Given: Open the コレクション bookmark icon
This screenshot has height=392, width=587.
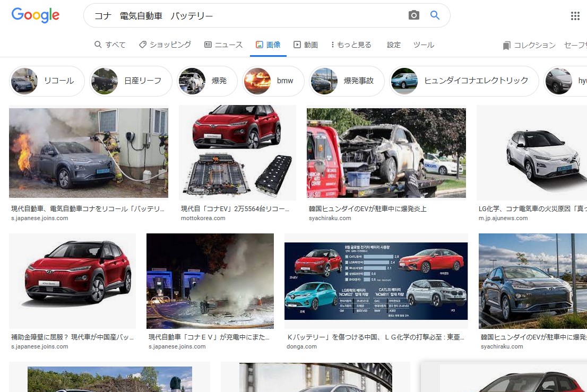Looking at the screenshot, I should (506, 46).
